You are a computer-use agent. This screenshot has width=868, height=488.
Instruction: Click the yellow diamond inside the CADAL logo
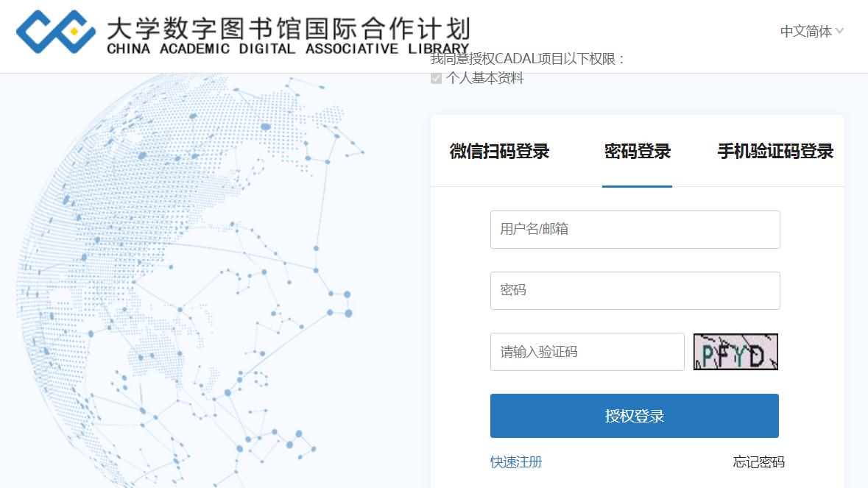point(73,32)
